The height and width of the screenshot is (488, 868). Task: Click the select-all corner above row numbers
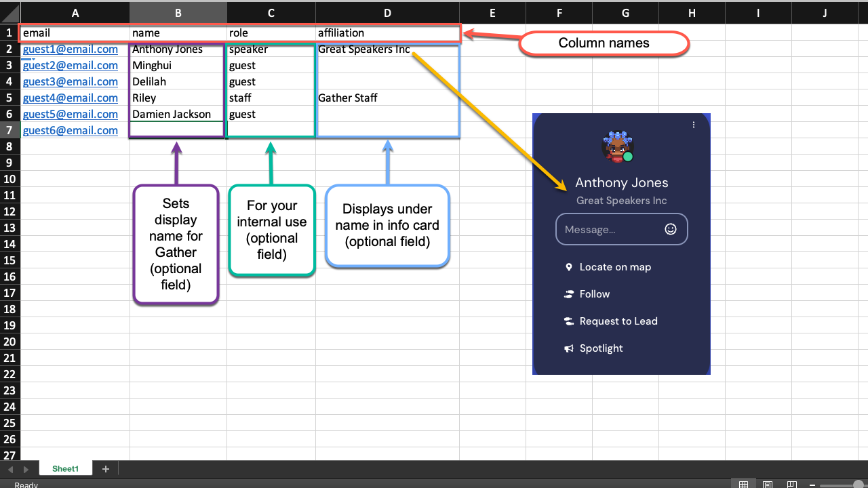coord(9,14)
